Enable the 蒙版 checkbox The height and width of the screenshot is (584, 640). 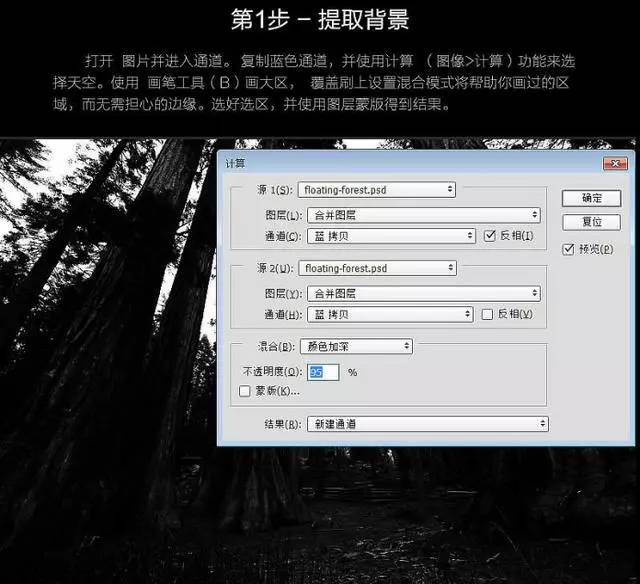coord(246,391)
